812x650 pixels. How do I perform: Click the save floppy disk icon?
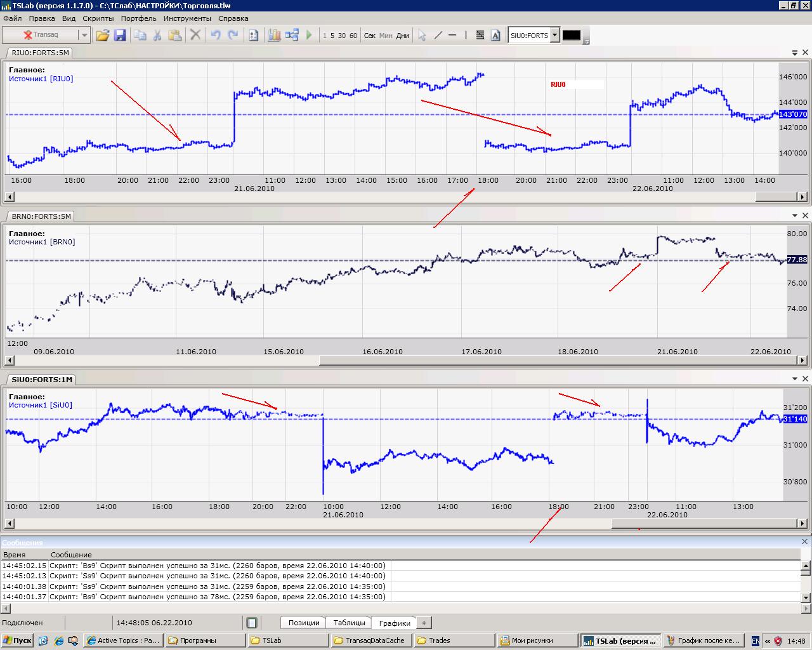(120, 36)
